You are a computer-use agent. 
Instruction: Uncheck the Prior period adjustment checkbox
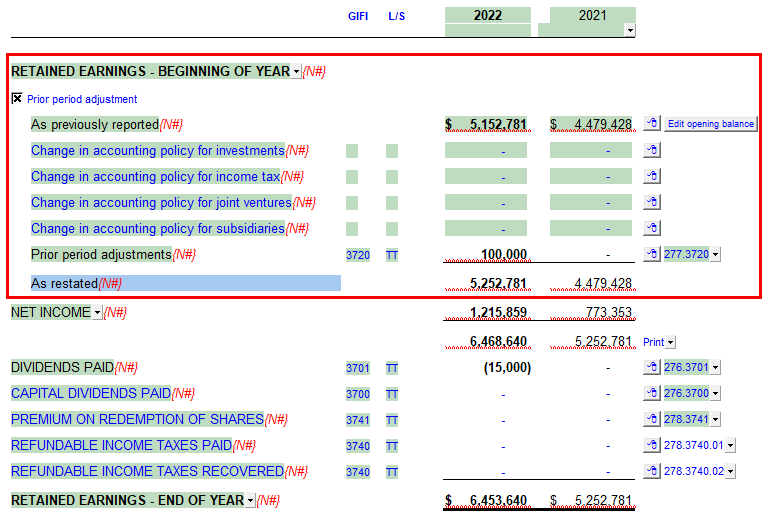pyautogui.click(x=17, y=99)
